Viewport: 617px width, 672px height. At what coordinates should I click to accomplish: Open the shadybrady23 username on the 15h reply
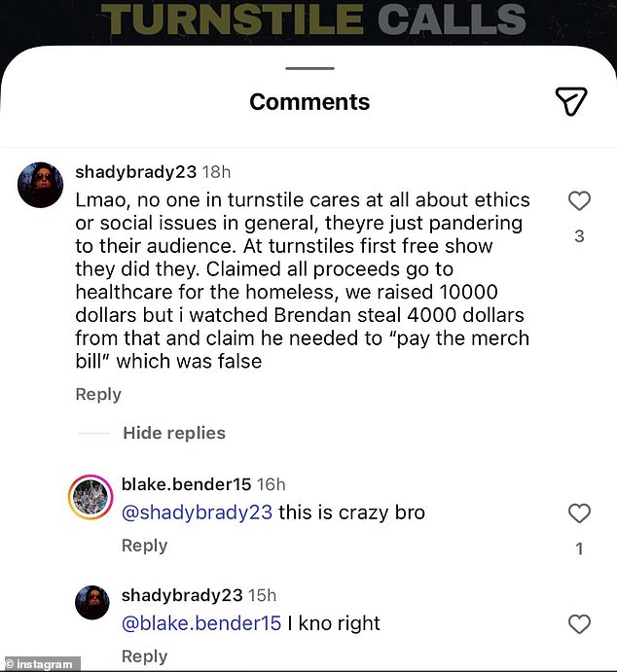tap(181, 595)
